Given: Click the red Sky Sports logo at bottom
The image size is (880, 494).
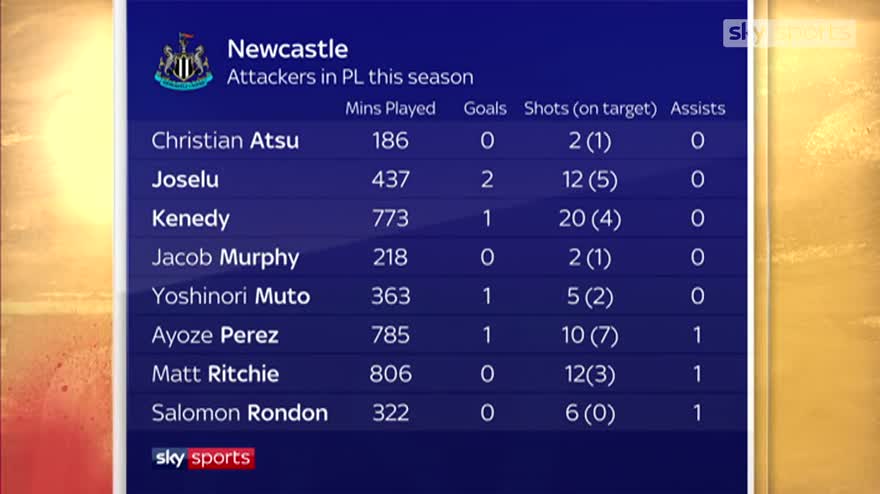Looking at the screenshot, I should (x=204, y=458).
